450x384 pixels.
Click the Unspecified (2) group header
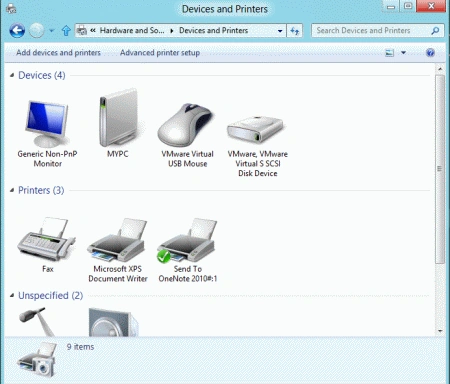50,295
